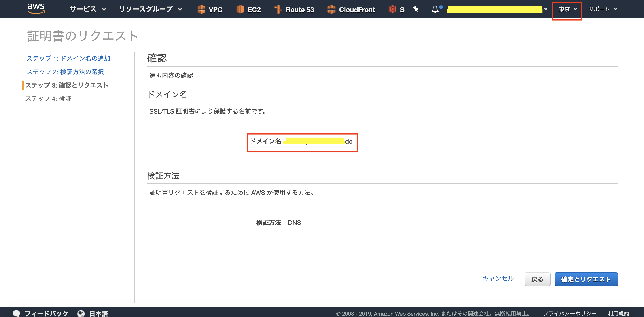Open the S3 shortcut icon
This screenshot has height=317, width=644.
click(392, 9)
